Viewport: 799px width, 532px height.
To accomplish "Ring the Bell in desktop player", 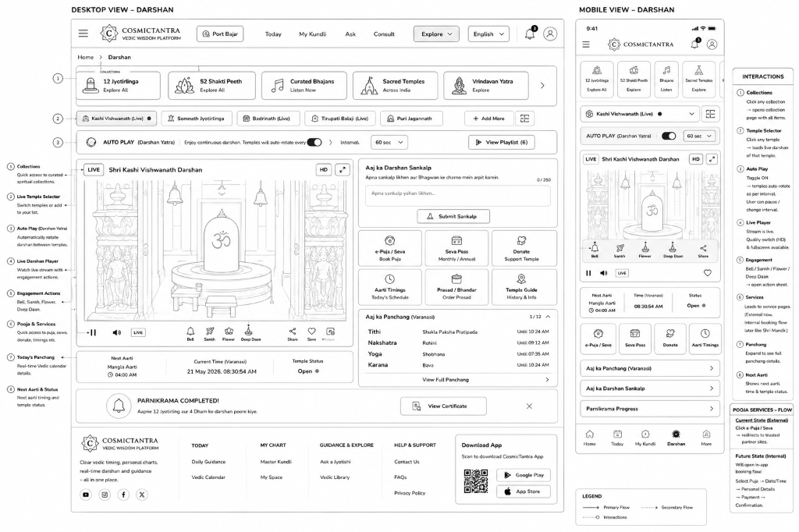I will point(190,334).
